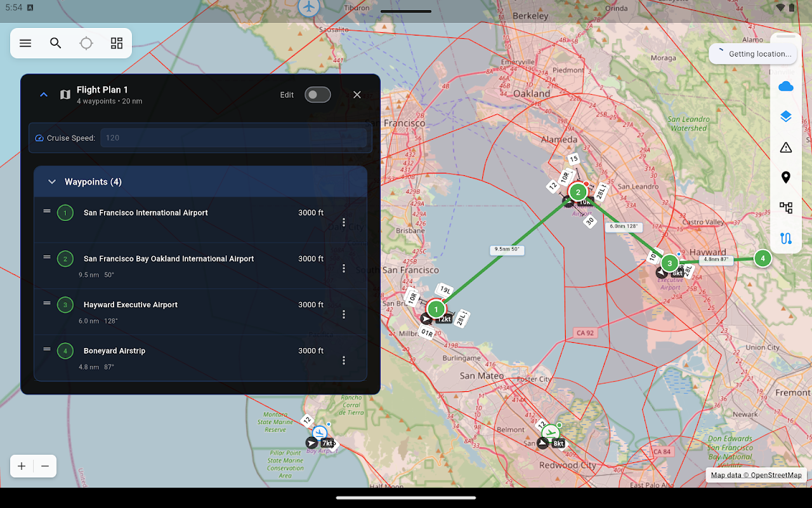Click 3000 ft altitude for San Francisco International

311,213
